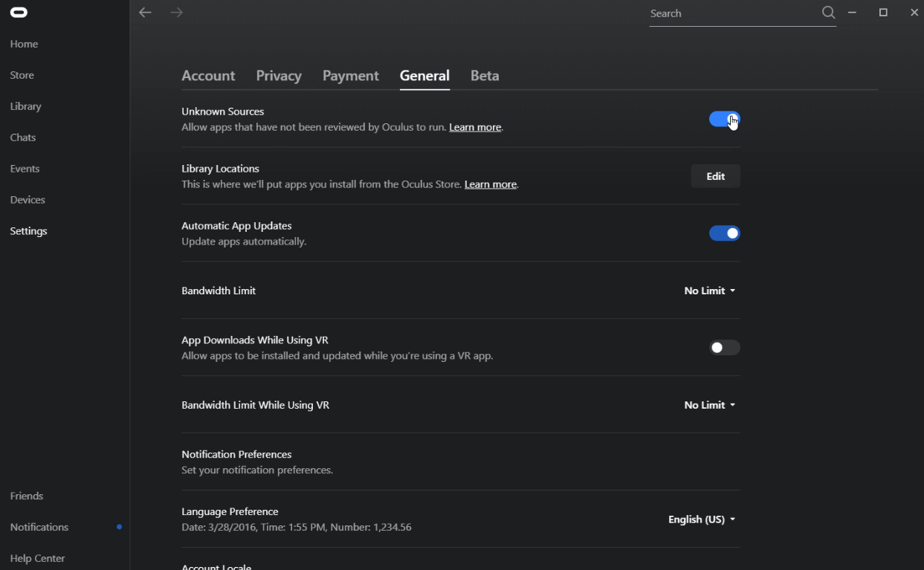Switch to the Payment tab
The width and height of the screenshot is (924, 570).
pos(351,76)
